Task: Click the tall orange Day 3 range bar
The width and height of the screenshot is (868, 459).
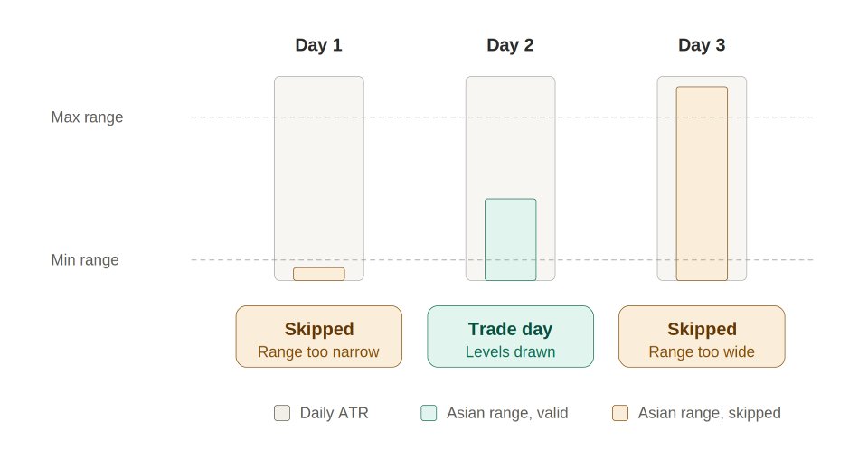Action: pos(702,183)
